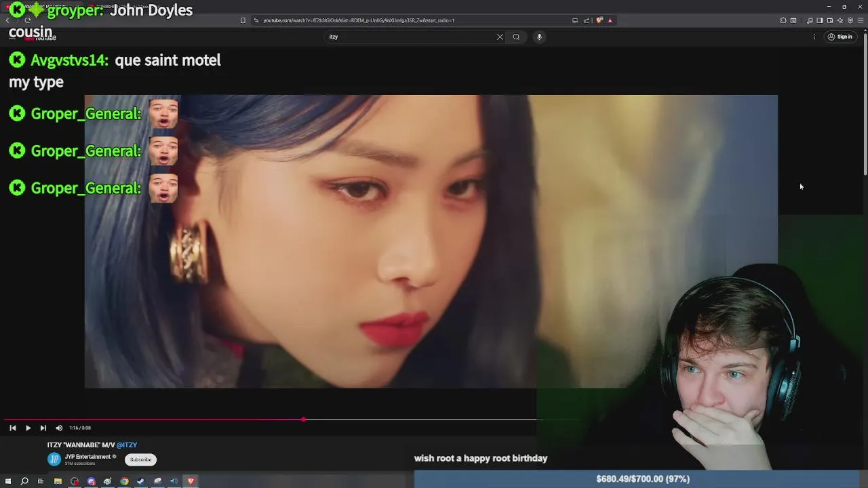Open the Brave VPN shield icon

click(x=850, y=20)
